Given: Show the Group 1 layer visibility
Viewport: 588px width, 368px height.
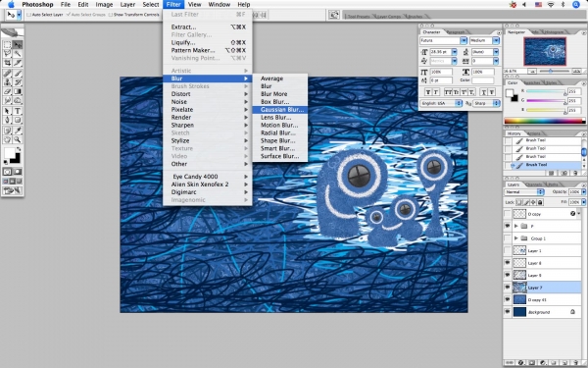Looking at the screenshot, I should point(508,238).
